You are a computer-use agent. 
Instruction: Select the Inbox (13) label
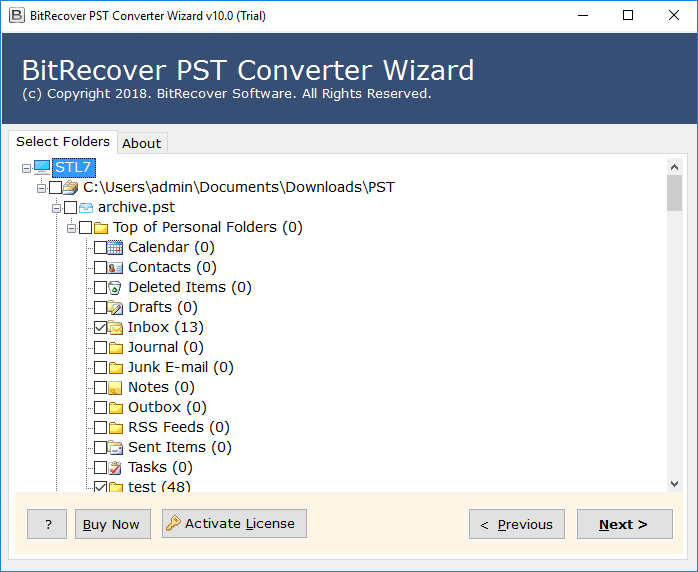click(166, 327)
